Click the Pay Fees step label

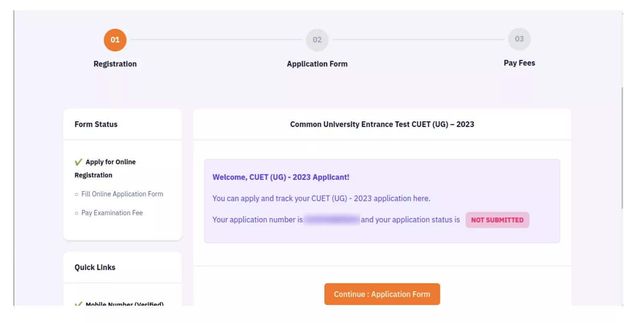[x=519, y=63]
